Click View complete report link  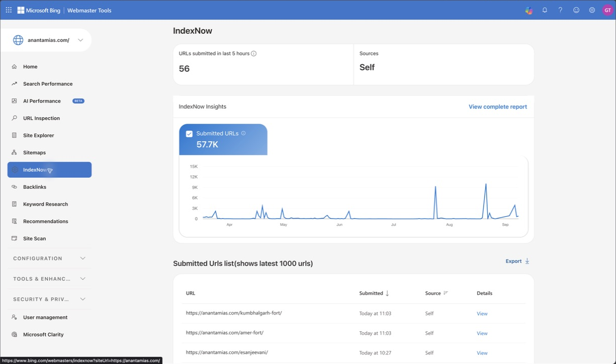click(x=498, y=107)
